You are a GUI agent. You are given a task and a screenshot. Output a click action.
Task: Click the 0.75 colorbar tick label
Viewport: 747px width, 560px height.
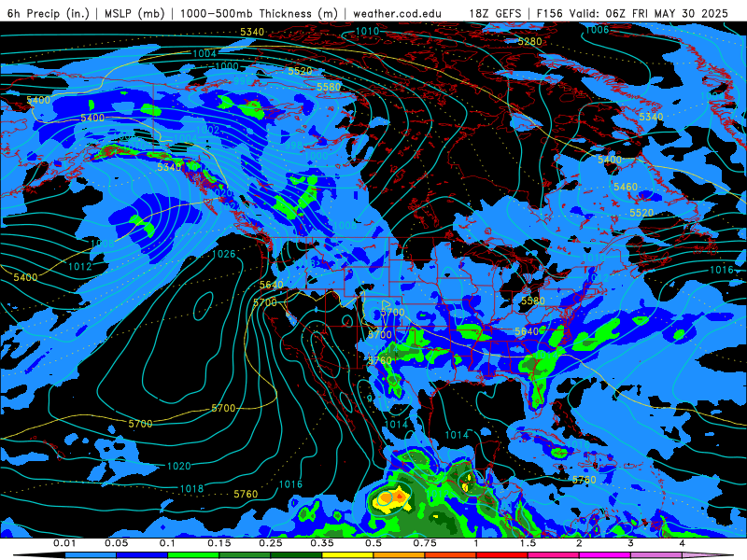[x=425, y=543]
